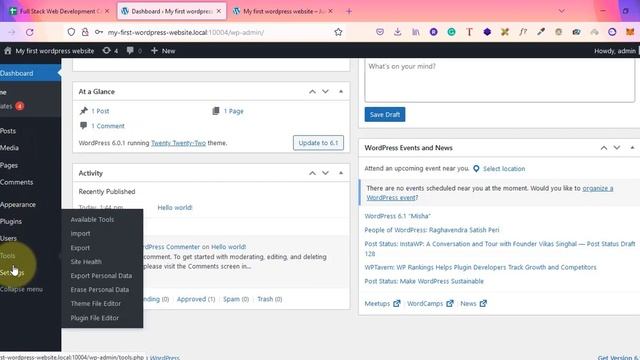640x360 pixels.
Task: Open the Firefox downloads icon
Action: coord(398,32)
